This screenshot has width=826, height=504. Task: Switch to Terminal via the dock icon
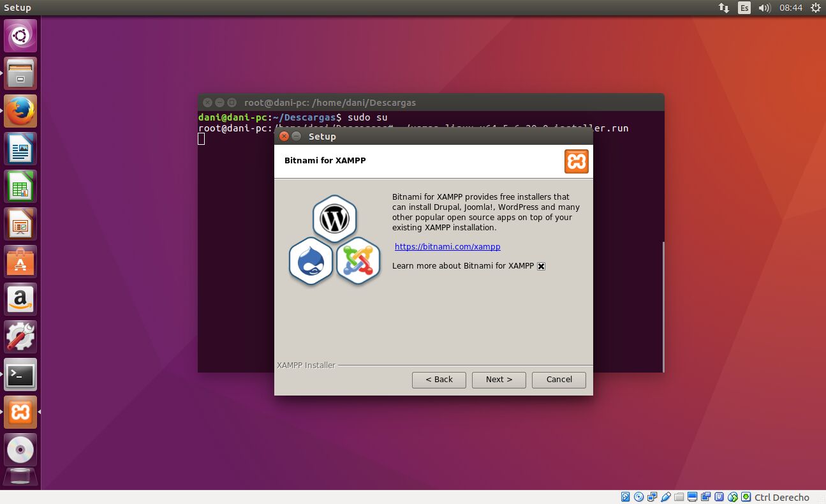(20, 374)
